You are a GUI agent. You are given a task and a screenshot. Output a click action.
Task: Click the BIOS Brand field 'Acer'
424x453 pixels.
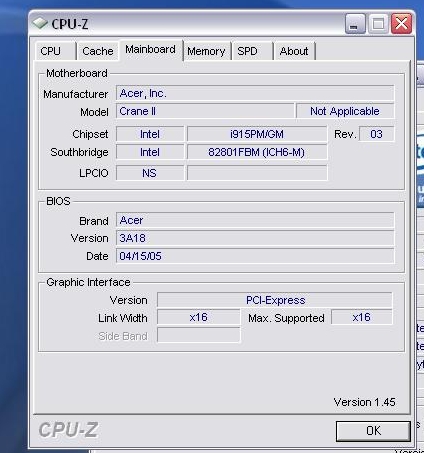click(255, 220)
